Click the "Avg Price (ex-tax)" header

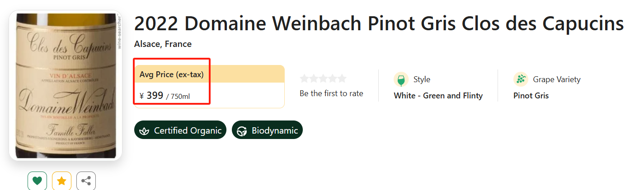pyautogui.click(x=171, y=74)
